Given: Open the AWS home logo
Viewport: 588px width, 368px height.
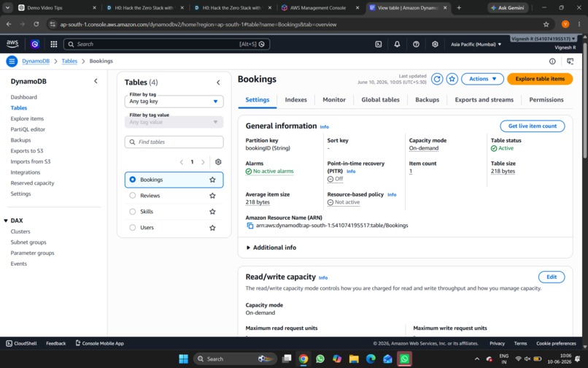Looking at the screenshot, I should 12,44.
